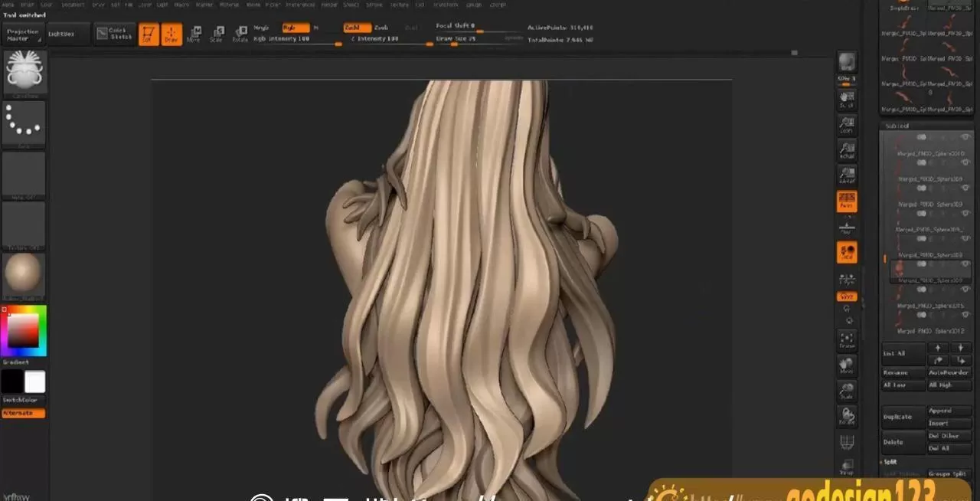This screenshot has height=501, width=980.
Task: Activate the Draw tool in the toolbar
Action: pyautogui.click(x=171, y=34)
